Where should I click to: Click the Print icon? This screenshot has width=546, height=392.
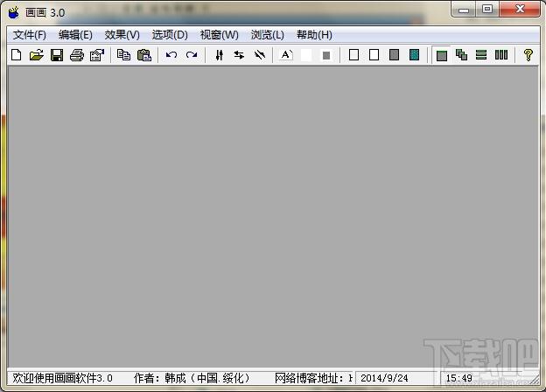pos(77,55)
